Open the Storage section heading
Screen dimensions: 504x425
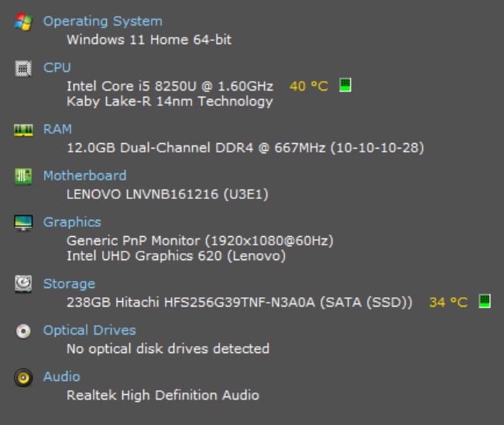(69, 284)
